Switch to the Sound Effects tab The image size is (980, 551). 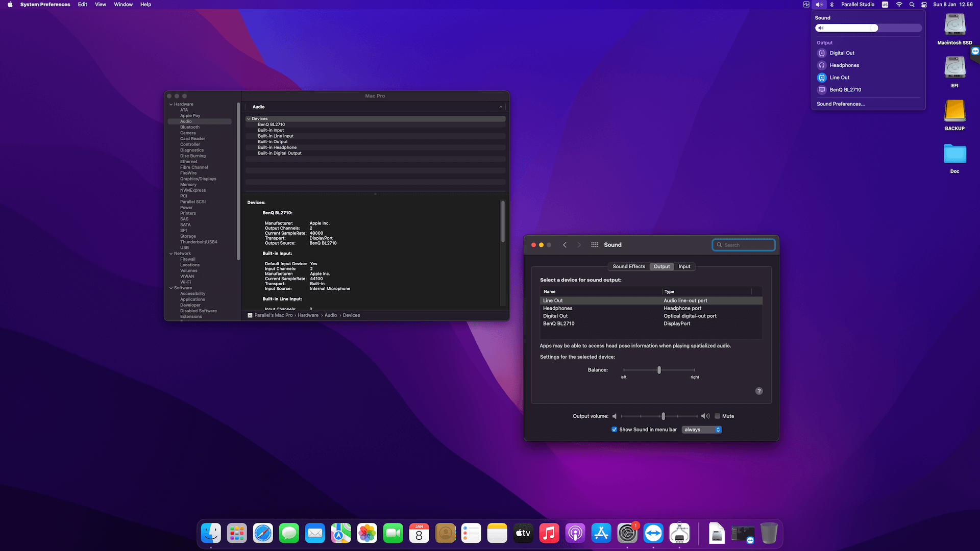[x=629, y=266]
